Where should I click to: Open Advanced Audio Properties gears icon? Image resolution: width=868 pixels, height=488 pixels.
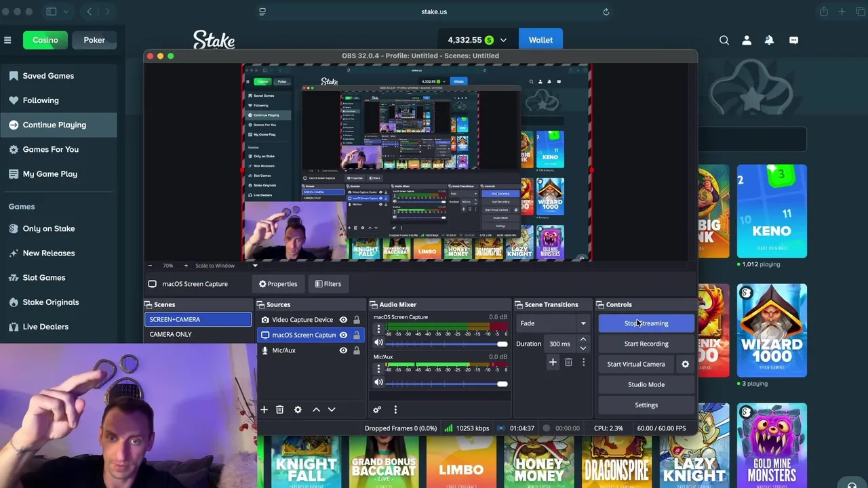[377, 409]
